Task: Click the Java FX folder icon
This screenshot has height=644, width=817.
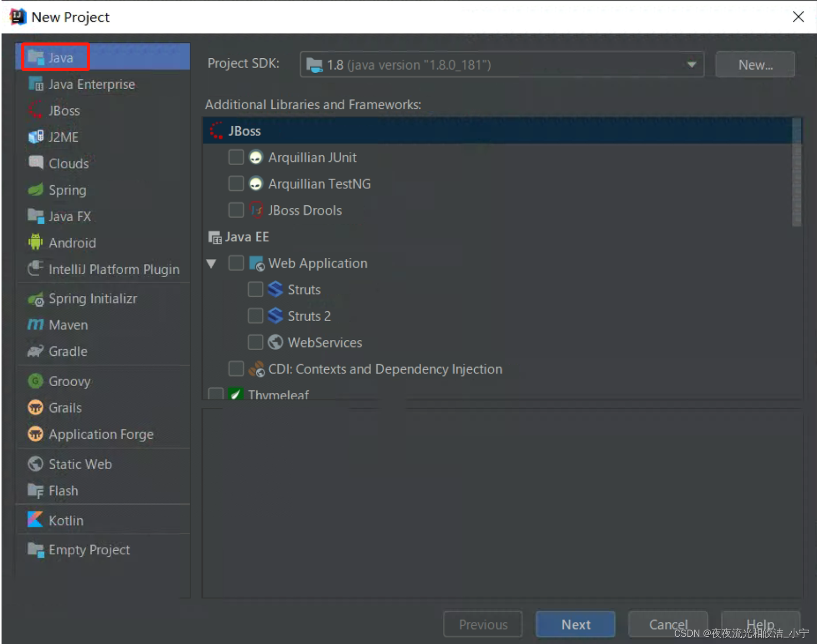Action: click(36, 216)
